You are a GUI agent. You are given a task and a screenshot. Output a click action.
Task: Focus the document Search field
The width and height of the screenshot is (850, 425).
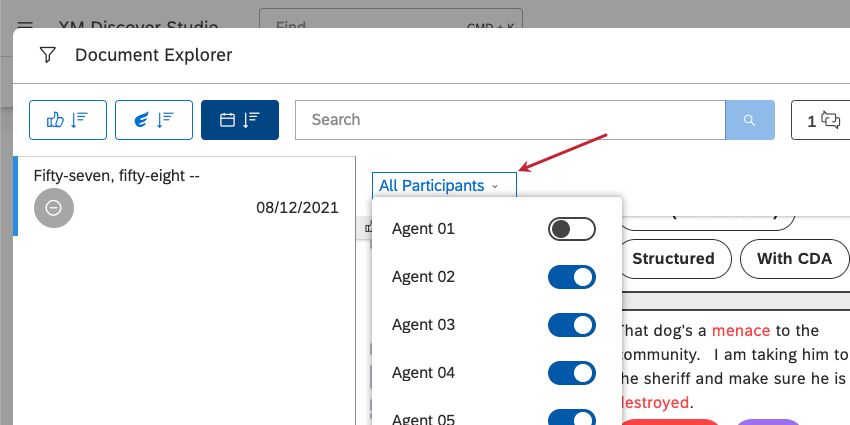tap(510, 120)
